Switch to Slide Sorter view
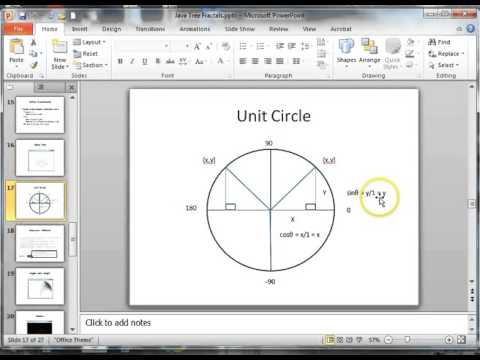 (340, 340)
